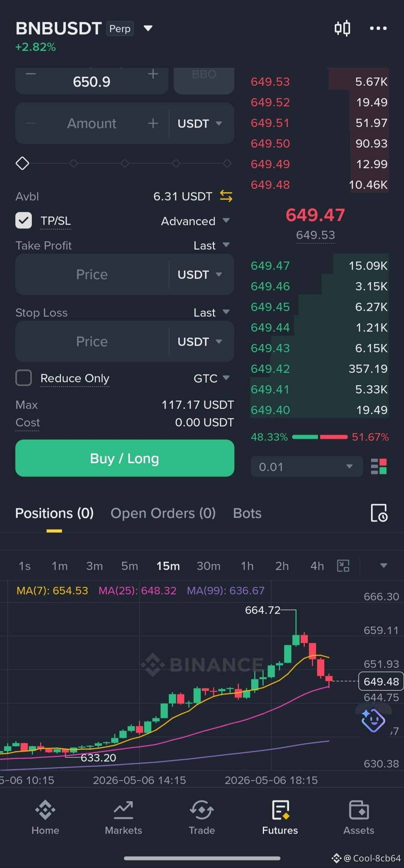Enable the Reduce Only checkbox
This screenshot has height=868, width=404.
[x=24, y=378]
